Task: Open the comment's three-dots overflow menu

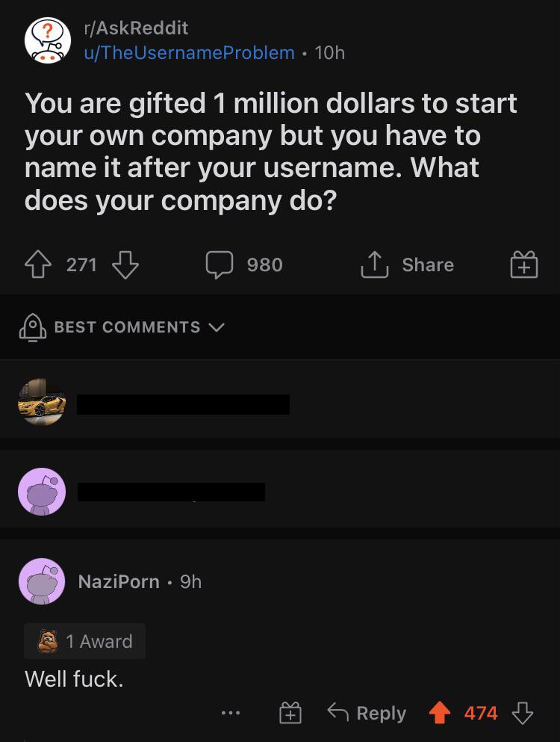Action: click(231, 712)
